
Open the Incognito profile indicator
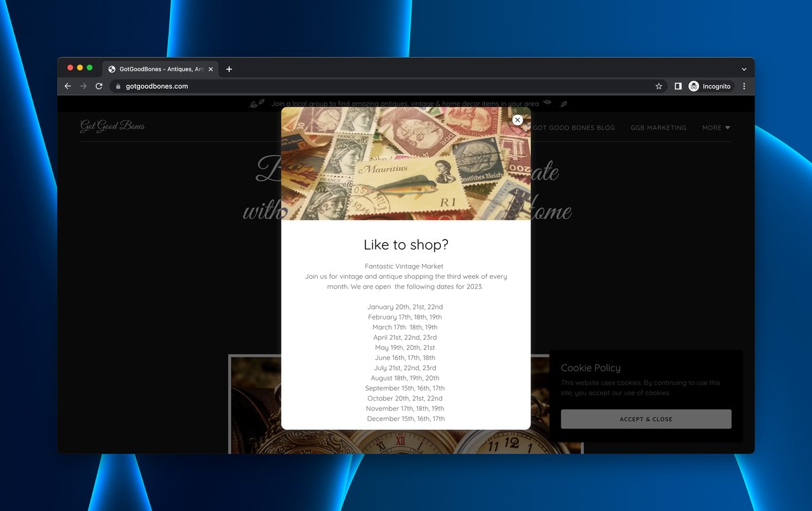tap(710, 86)
